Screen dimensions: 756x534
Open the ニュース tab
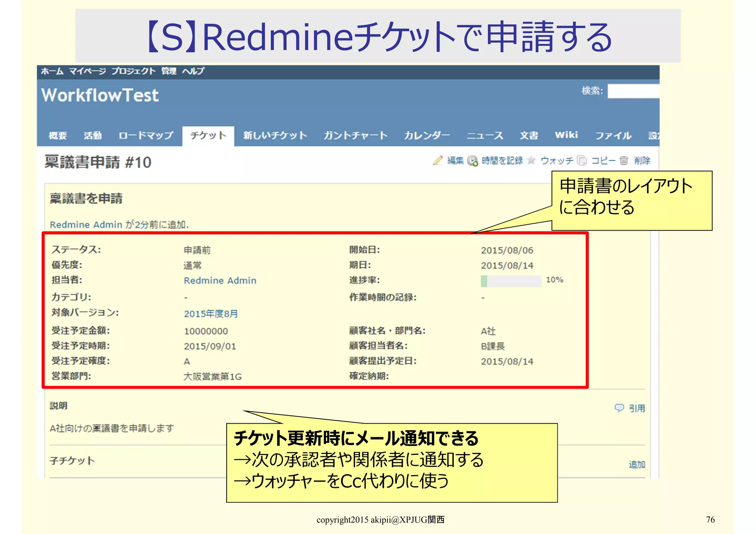click(485, 135)
